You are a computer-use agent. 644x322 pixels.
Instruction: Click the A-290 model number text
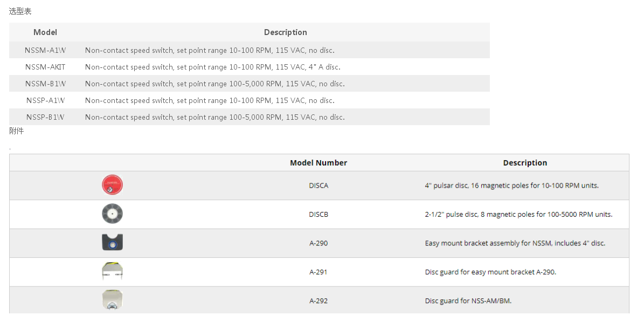click(318, 243)
